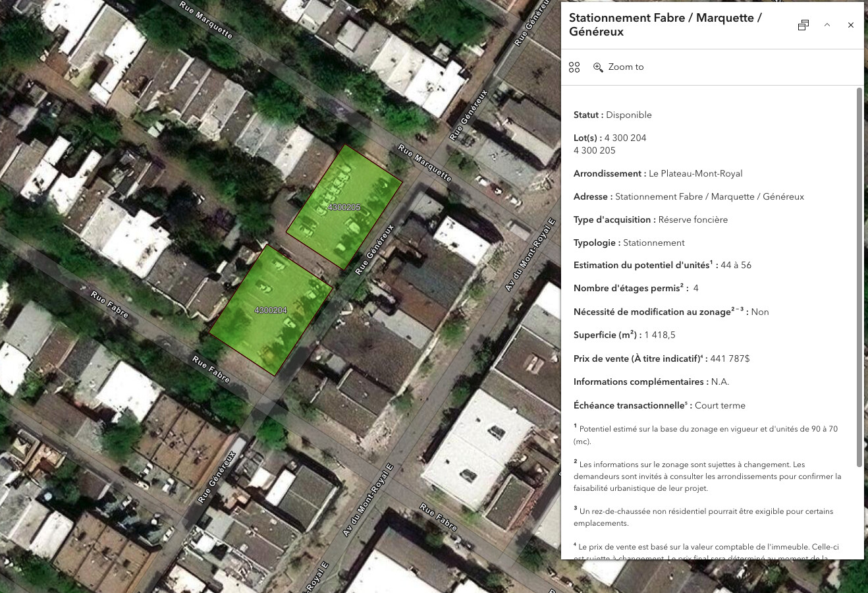Click the Échéance transactionnelle Court terme line
Image resolution: width=868 pixels, height=593 pixels.
pos(659,406)
